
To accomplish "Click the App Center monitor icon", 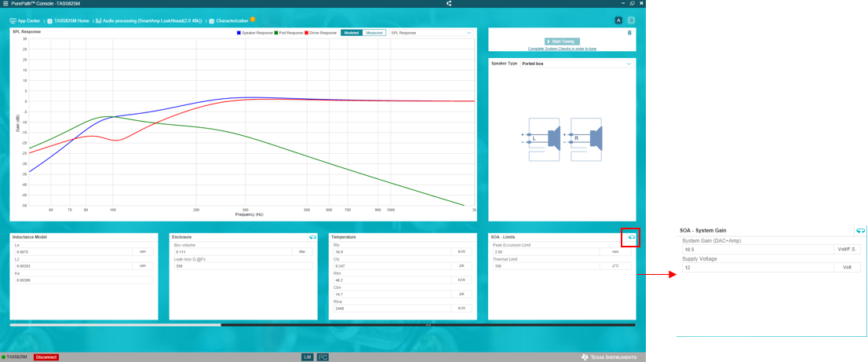I will tap(13, 21).
